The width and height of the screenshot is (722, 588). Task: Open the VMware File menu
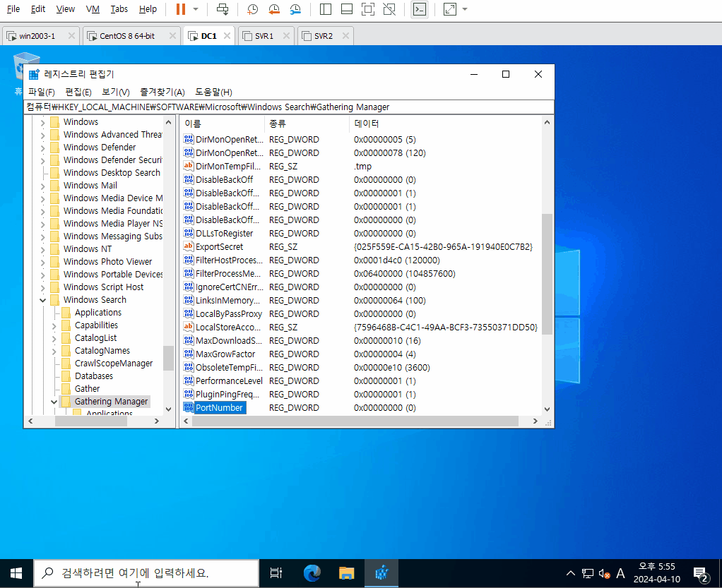(x=13, y=8)
